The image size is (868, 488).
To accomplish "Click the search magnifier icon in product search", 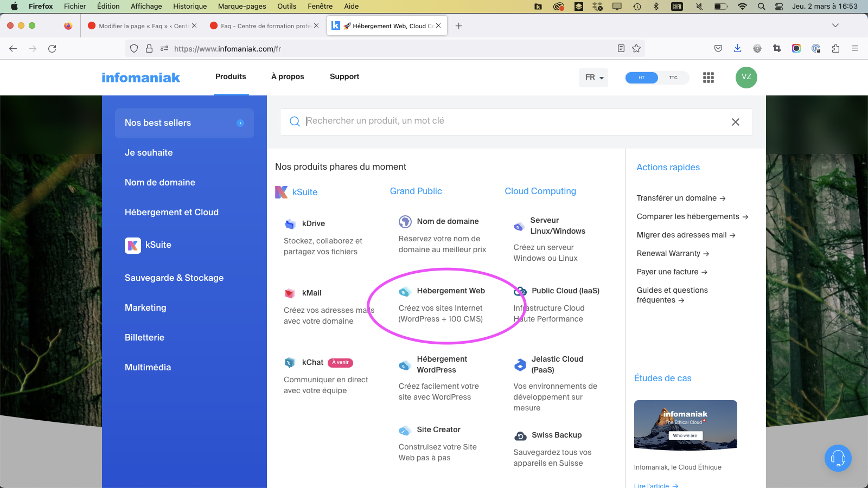I will pyautogui.click(x=295, y=121).
